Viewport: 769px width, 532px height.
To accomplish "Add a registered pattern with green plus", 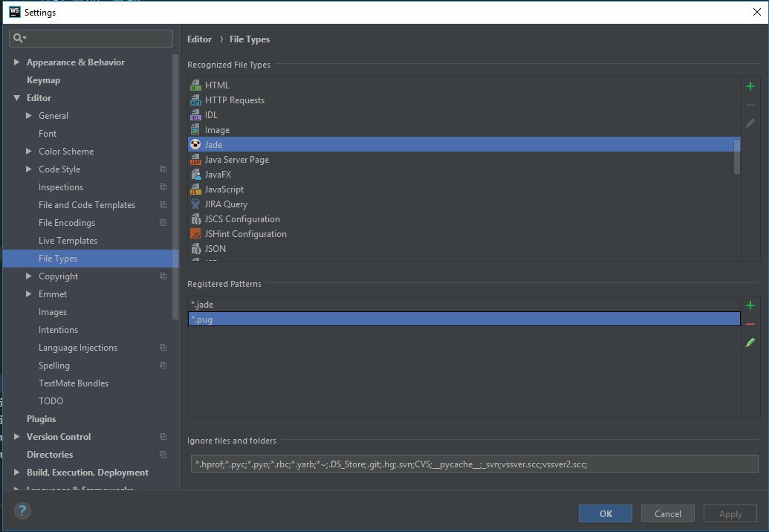I will tap(750, 305).
